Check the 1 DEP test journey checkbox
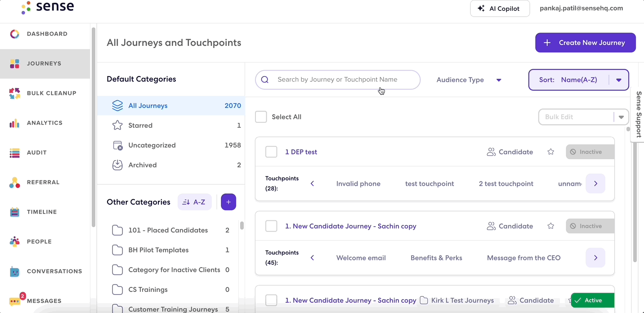 (271, 152)
